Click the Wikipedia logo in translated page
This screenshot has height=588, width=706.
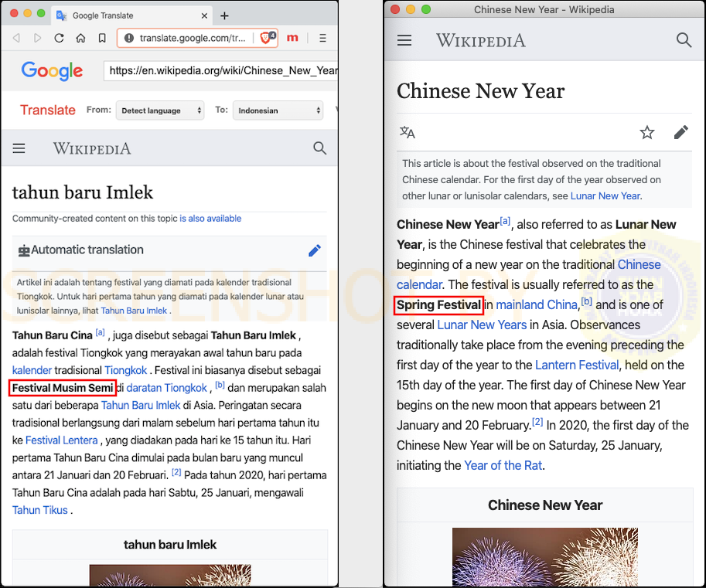click(x=92, y=148)
